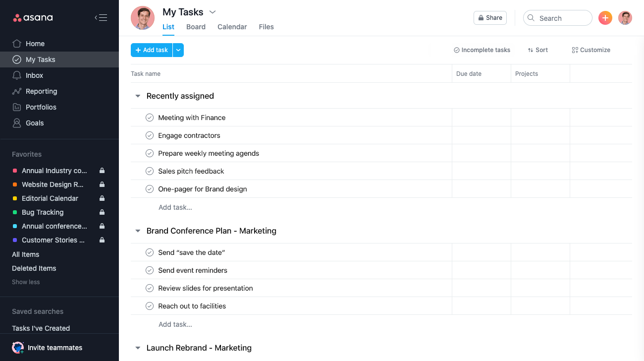Click the lock icon beside Editorial Calendar

pyautogui.click(x=102, y=198)
